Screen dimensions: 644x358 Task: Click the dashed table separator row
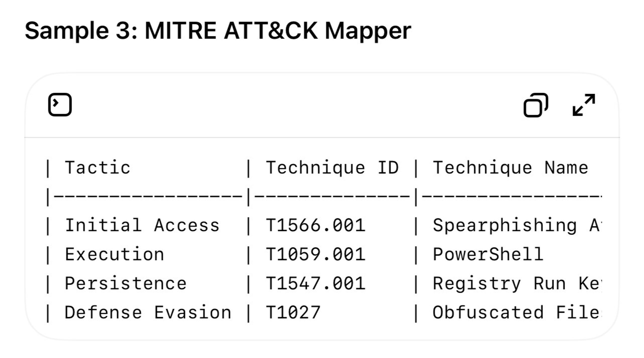click(324, 197)
